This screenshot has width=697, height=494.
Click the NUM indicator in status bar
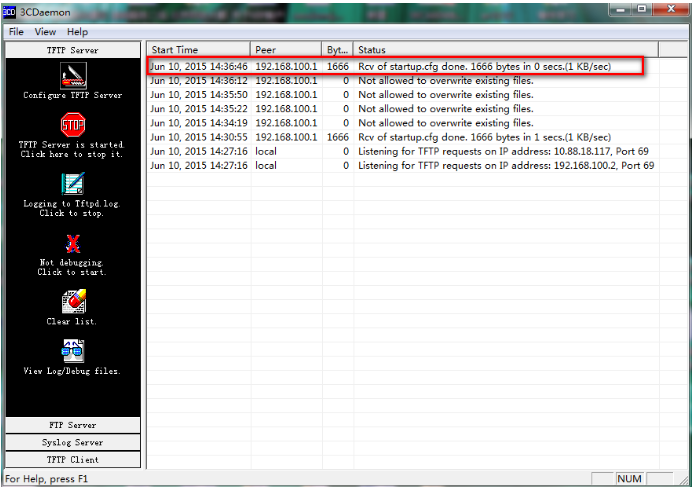[x=629, y=479]
